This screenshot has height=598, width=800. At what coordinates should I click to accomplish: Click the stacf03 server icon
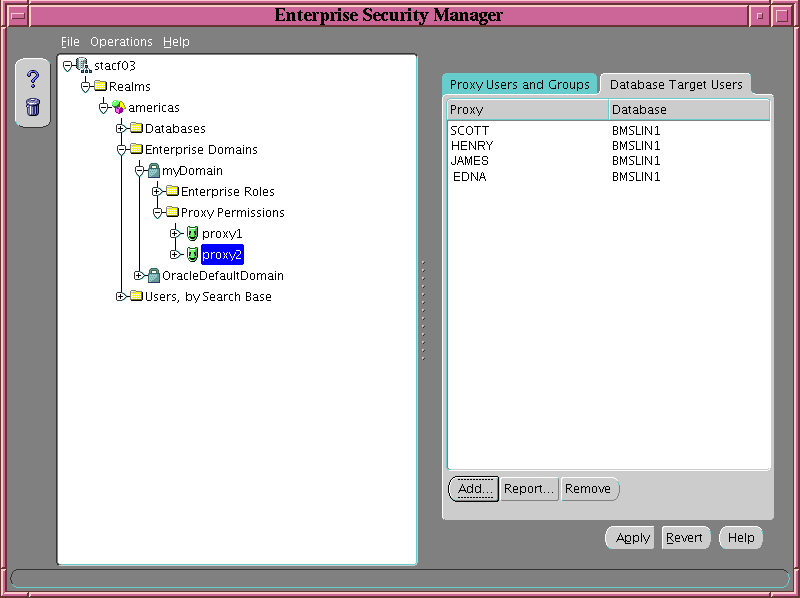[x=82, y=66]
